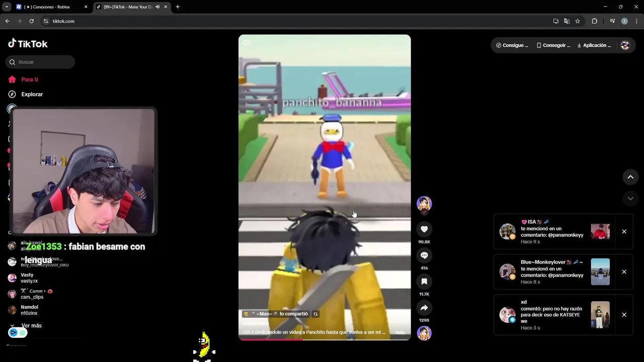This screenshot has height=362, width=644.
Task: Open the three-dot video options menu
Action: click(401, 43)
